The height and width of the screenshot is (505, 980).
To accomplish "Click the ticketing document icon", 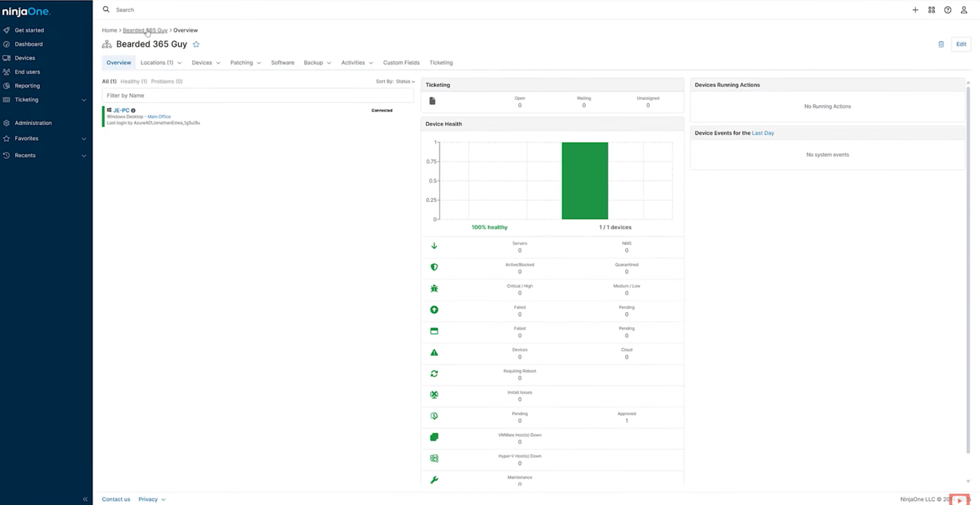I will click(432, 101).
